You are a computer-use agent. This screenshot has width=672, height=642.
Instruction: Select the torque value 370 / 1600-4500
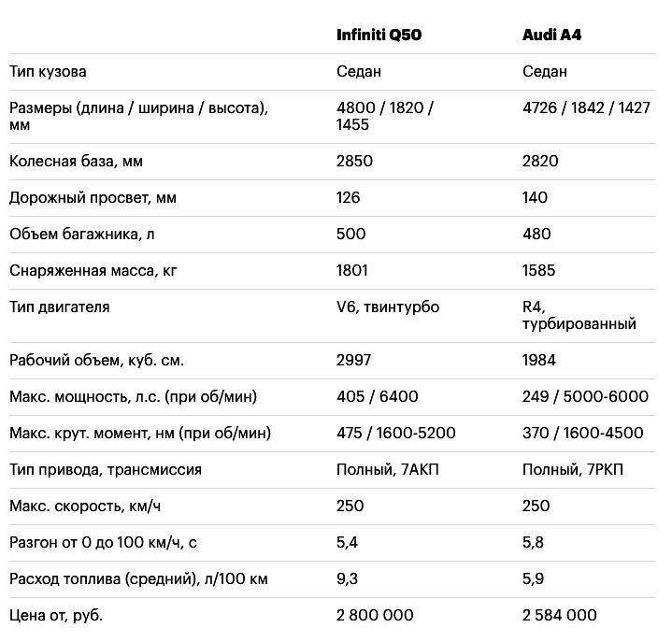coord(582,434)
